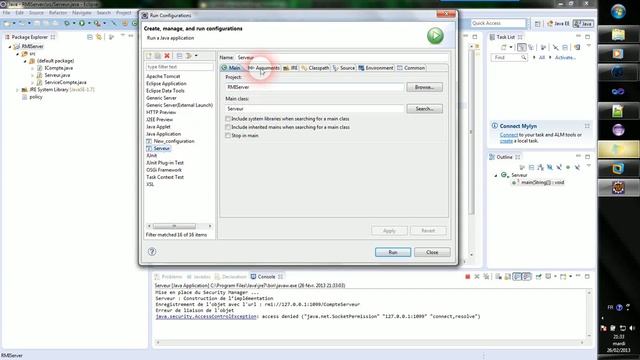Click the Task List categorized view icon
Screen dimensions: 640x360
tap(522, 47)
